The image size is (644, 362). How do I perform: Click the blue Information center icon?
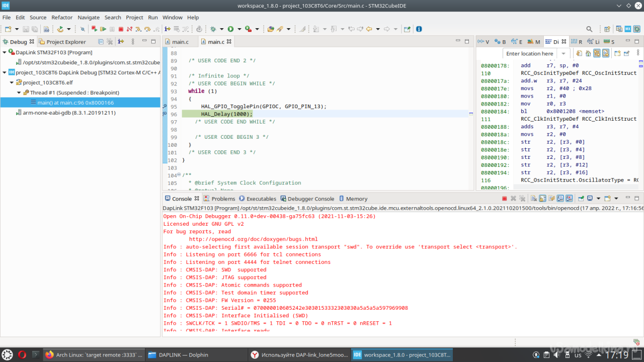pos(419,29)
